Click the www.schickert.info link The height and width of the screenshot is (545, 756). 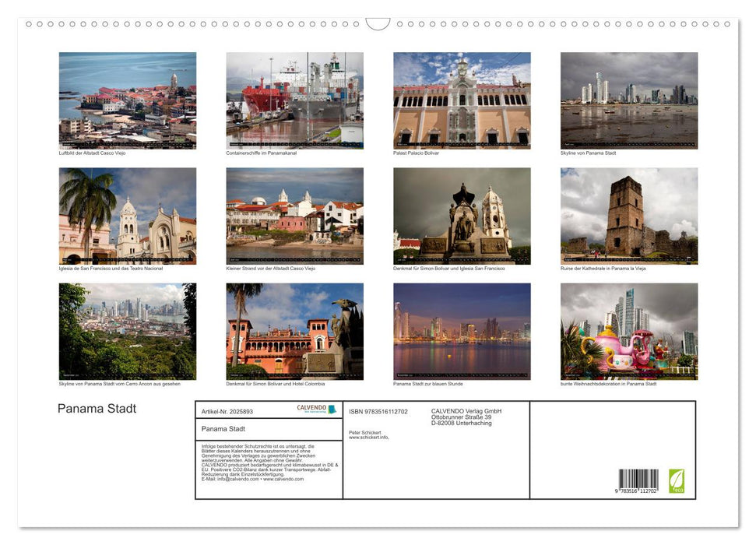tap(371, 437)
